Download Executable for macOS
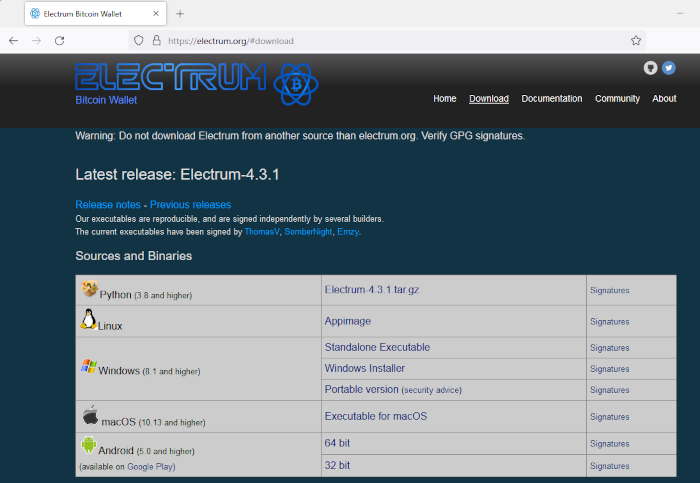This screenshot has width=700, height=483. click(375, 416)
